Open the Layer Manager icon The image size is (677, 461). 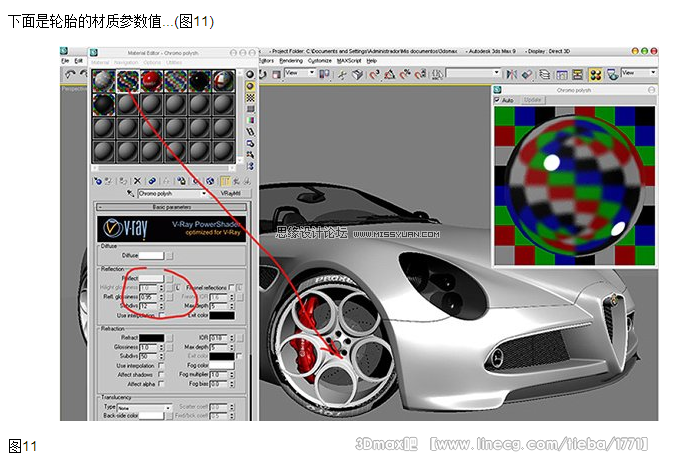click(x=545, y=74)
